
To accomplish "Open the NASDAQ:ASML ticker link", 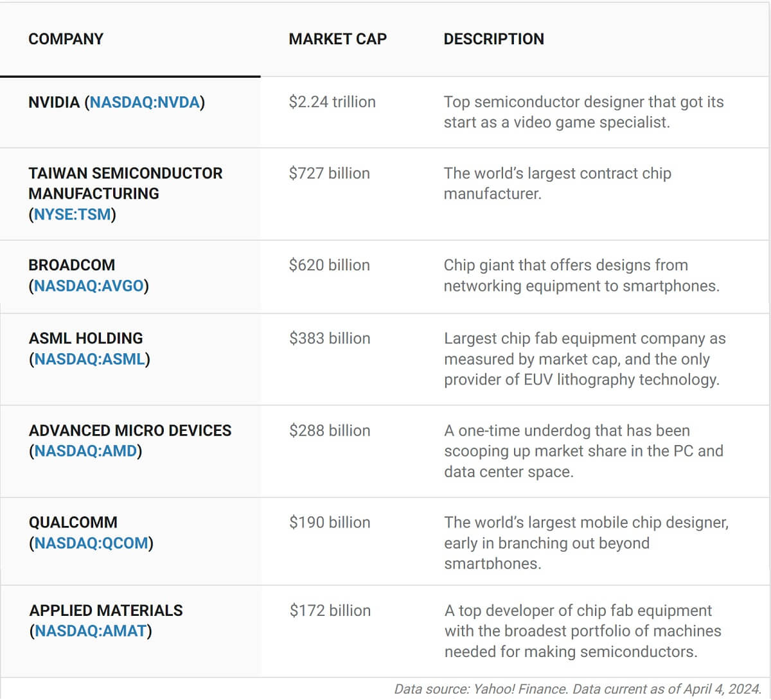I will coord(89,359).
